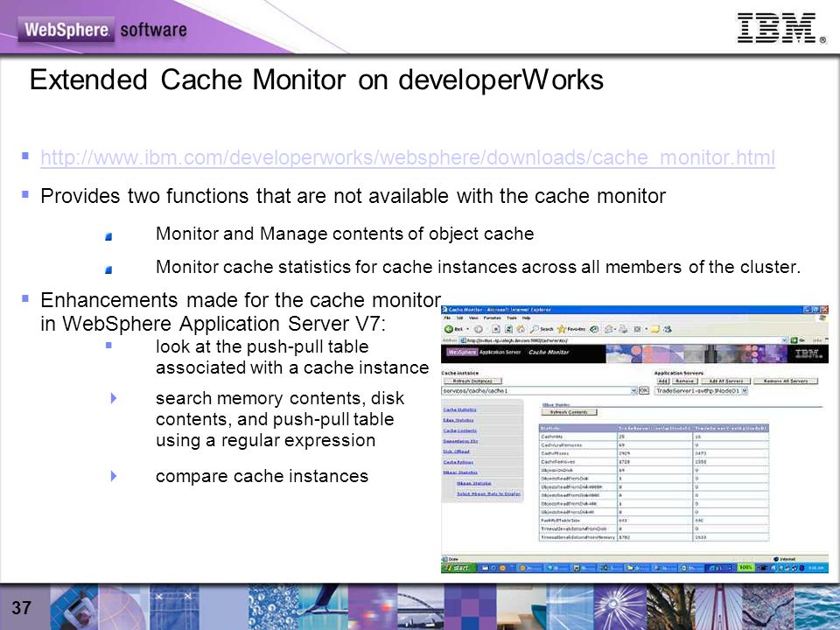Open the Cache Policies sidebar link
The image size is (840, 630).
point(458,462)
